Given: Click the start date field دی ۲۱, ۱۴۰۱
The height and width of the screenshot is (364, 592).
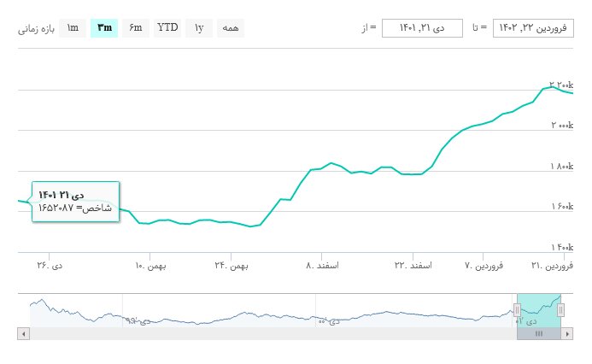Looking at the screenshot, I should point(422,28).
